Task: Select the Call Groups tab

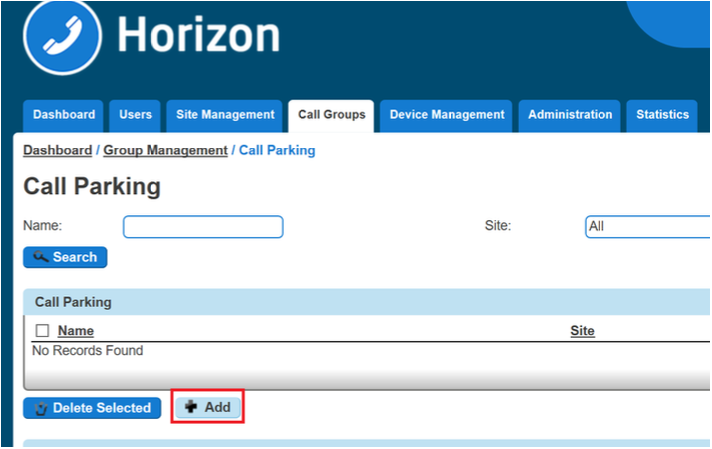Action: pos(331,115)
